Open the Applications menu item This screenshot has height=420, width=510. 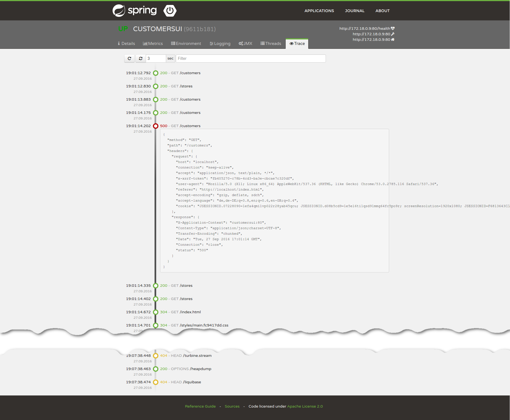click(319, 11)
